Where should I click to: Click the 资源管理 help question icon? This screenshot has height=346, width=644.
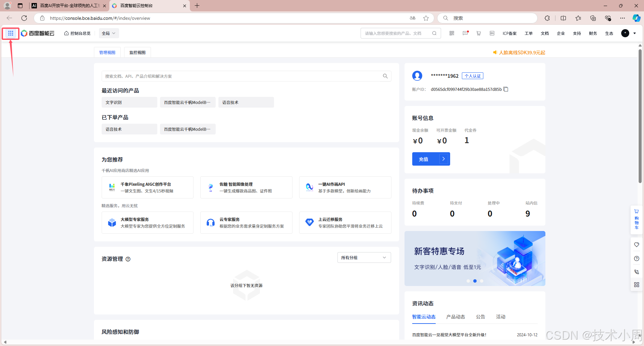pyautogui.click(x=128, y=259)
